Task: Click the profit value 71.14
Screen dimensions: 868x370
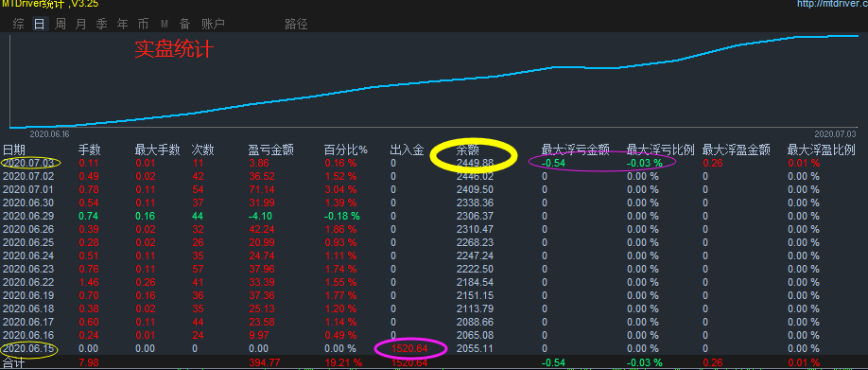Action: [x=261, y=189]
